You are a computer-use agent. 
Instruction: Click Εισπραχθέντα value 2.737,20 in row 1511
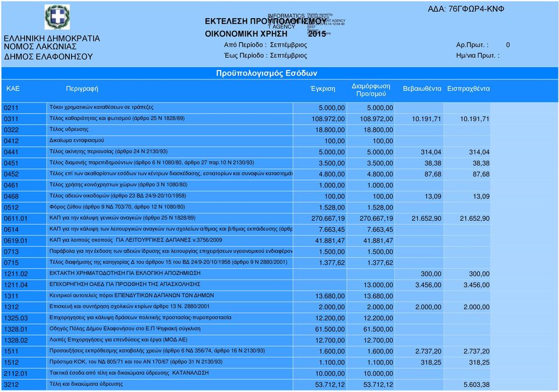pyautogui.click(x=476, y=351)
